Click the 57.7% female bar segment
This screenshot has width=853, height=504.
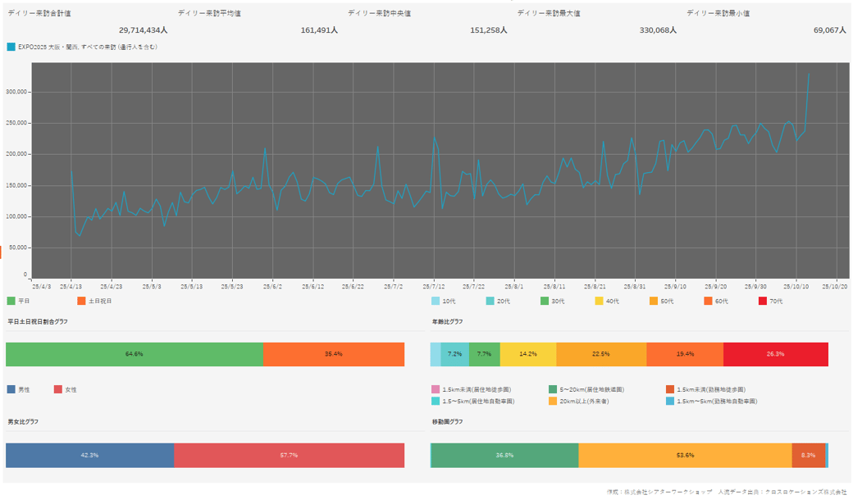[289, 455]
